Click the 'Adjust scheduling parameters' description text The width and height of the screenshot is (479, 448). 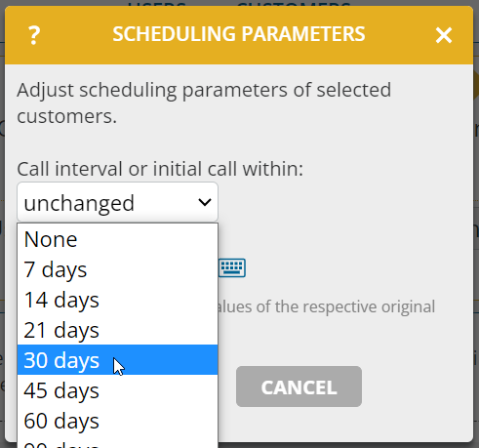pos(204,102)
